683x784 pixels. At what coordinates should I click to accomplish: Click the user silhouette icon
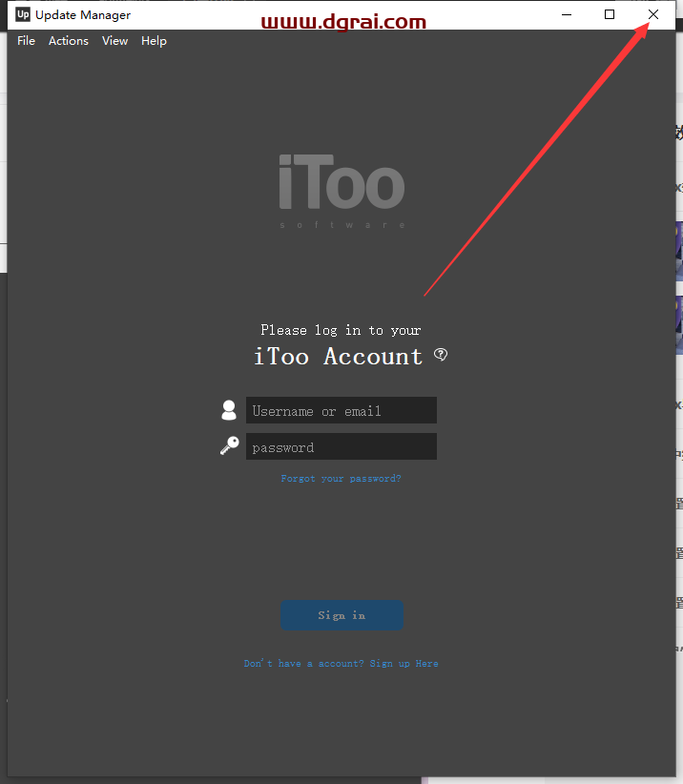(229, 410)
